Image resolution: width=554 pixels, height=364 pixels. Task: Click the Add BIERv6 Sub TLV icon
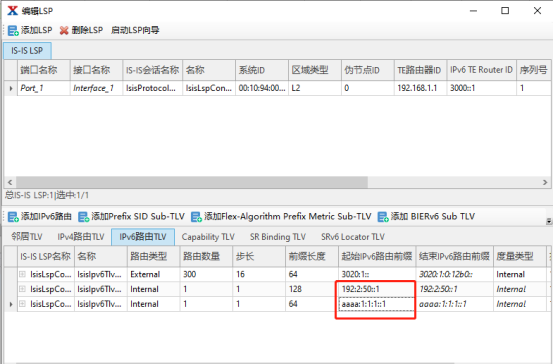[383, 217]
